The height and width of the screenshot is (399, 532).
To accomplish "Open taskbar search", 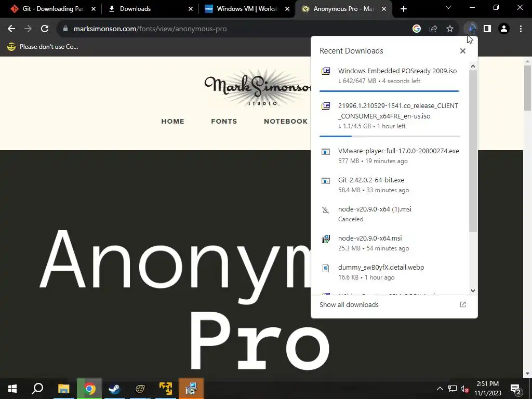I will tap(37, 389).
